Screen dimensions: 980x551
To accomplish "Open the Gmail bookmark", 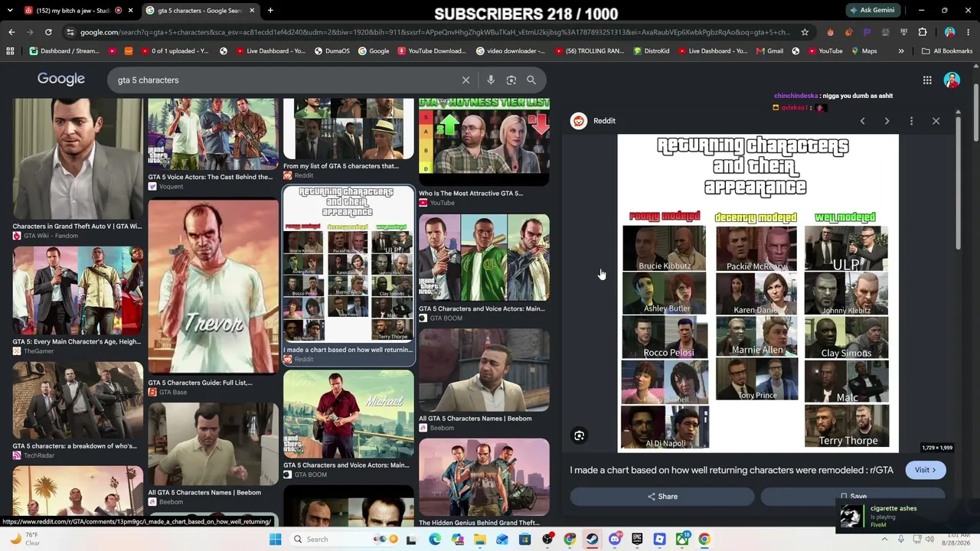I will tap(769, 51).
